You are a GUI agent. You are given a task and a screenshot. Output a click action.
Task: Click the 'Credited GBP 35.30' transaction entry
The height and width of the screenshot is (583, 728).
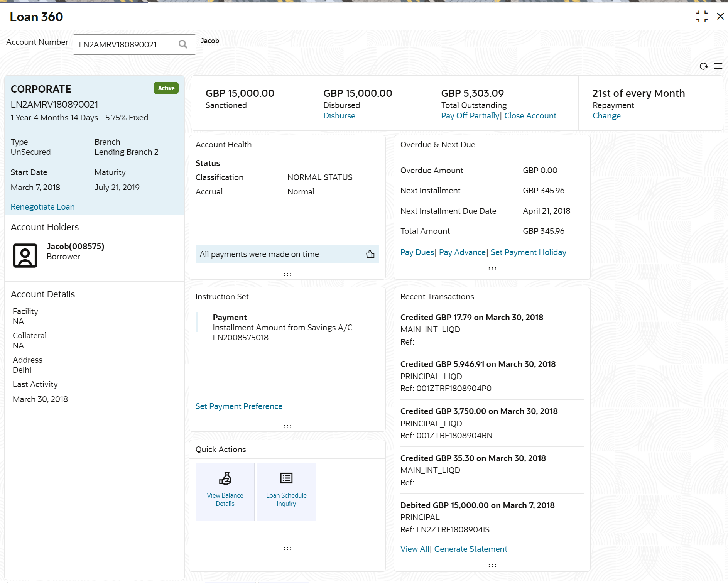(473, 458)
